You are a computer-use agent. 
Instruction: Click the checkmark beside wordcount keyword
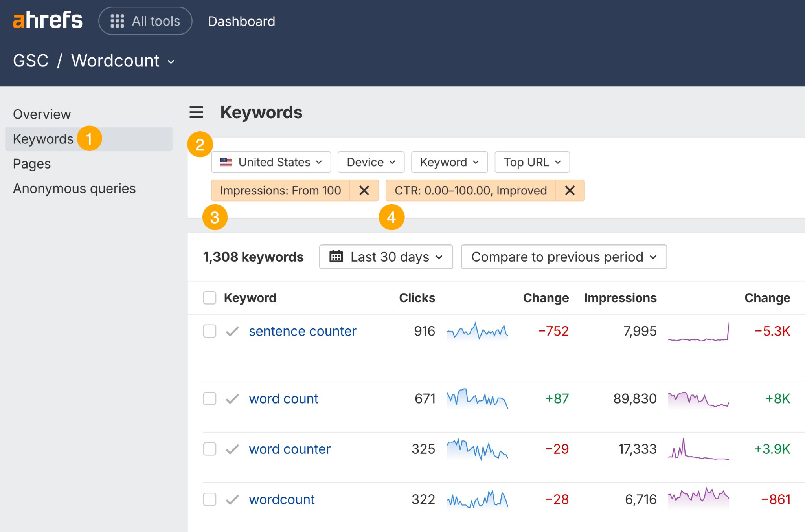232,499
